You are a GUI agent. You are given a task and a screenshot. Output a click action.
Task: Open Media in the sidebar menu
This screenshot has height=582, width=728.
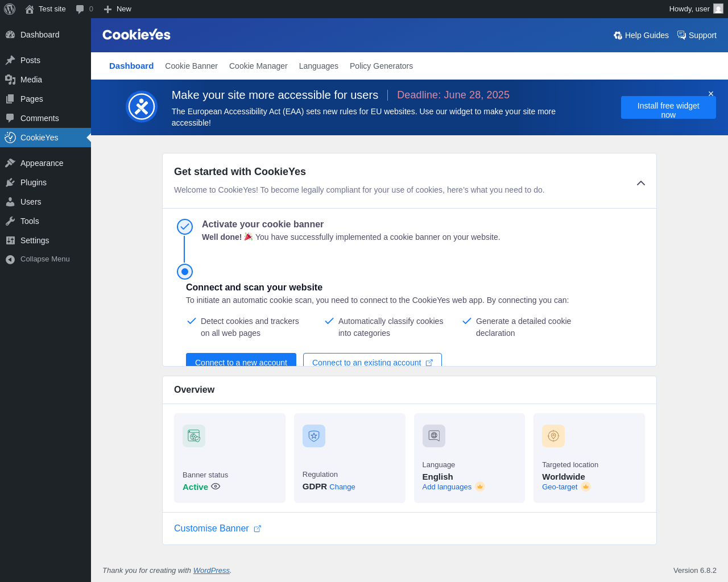[x=45, y=80]
